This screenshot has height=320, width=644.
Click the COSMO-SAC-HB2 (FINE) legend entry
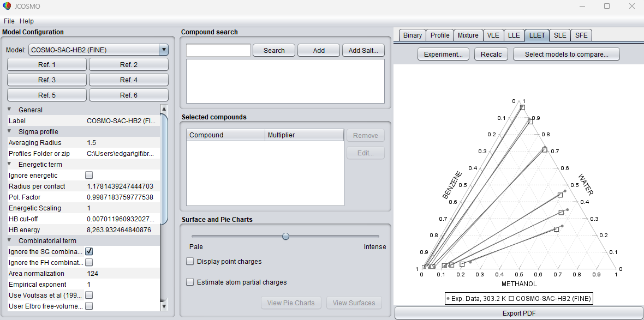[549, 299]
